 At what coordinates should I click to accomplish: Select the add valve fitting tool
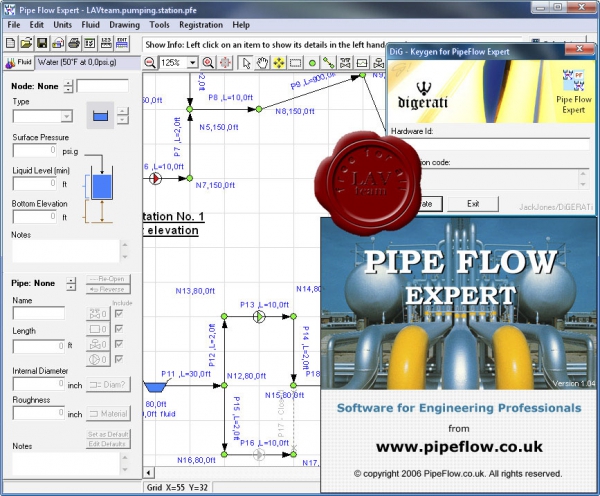point(345,63)
